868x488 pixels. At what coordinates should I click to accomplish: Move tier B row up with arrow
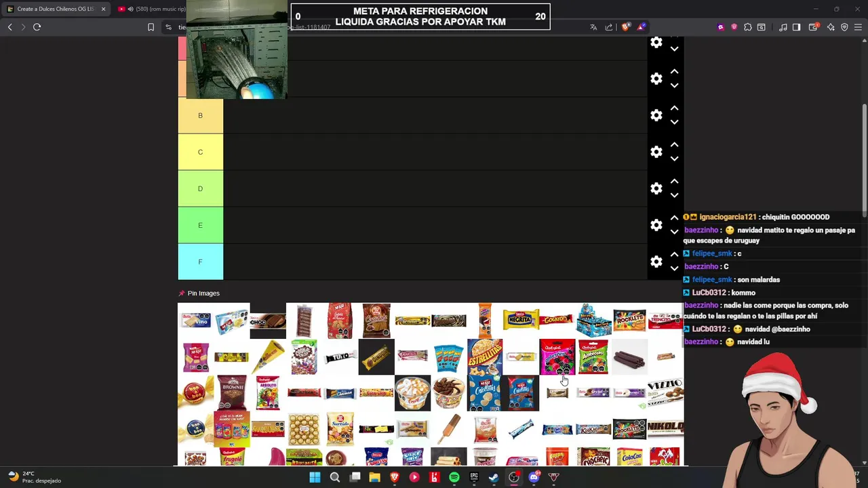[x=674, y=108]
